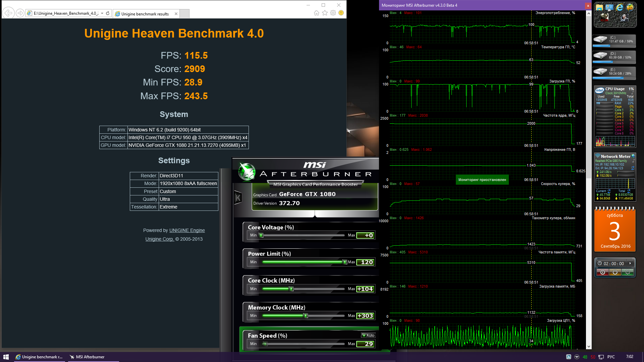The width and height of the screenshot is (644, 362).
Task: Click the Core Clock slider handle
Action: [291, 289]
